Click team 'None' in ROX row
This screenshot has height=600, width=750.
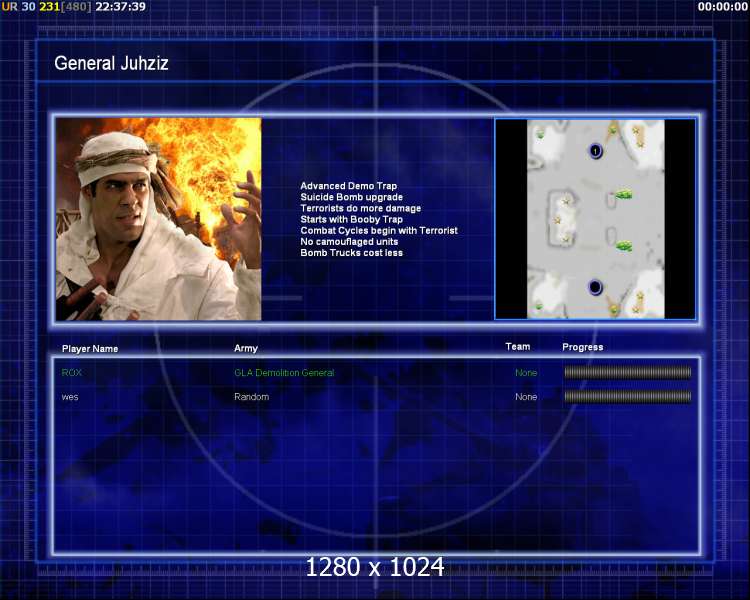pyautogui.click(x=526, y=373)
